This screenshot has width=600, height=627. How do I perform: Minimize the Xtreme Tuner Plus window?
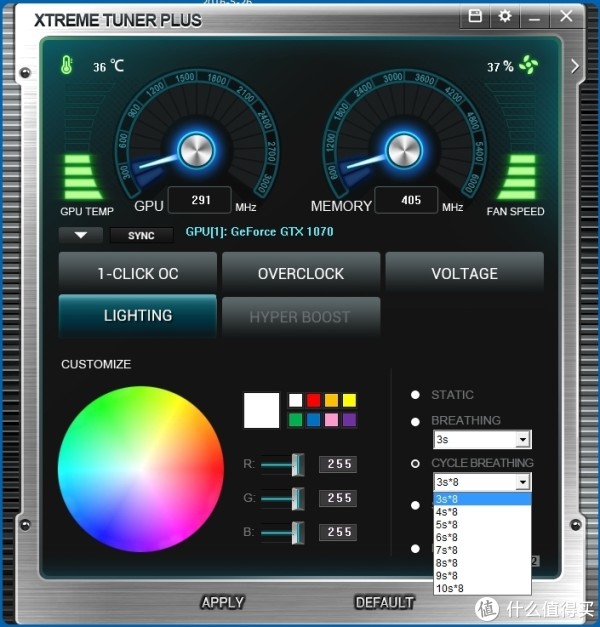(534, 17)
